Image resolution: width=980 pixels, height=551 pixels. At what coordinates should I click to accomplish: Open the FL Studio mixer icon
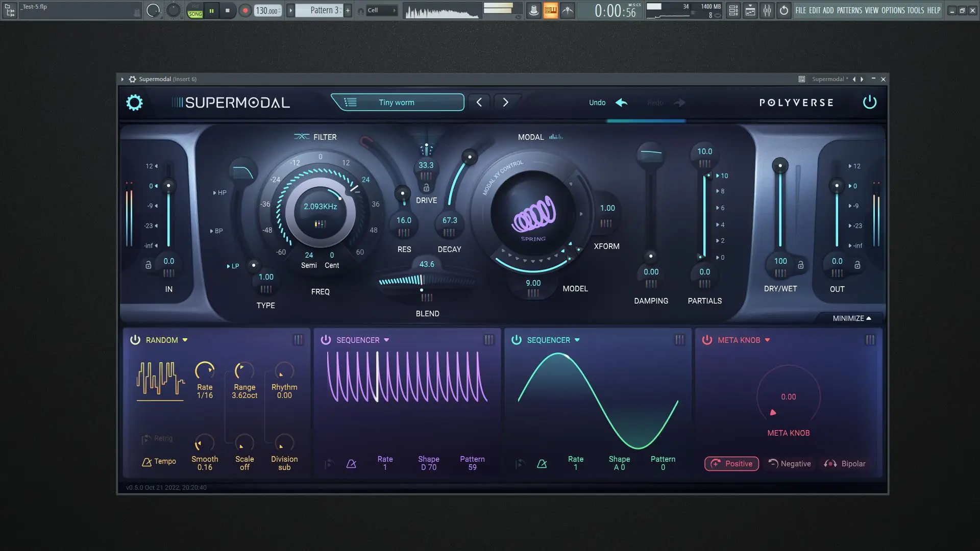tap(767, 10)
